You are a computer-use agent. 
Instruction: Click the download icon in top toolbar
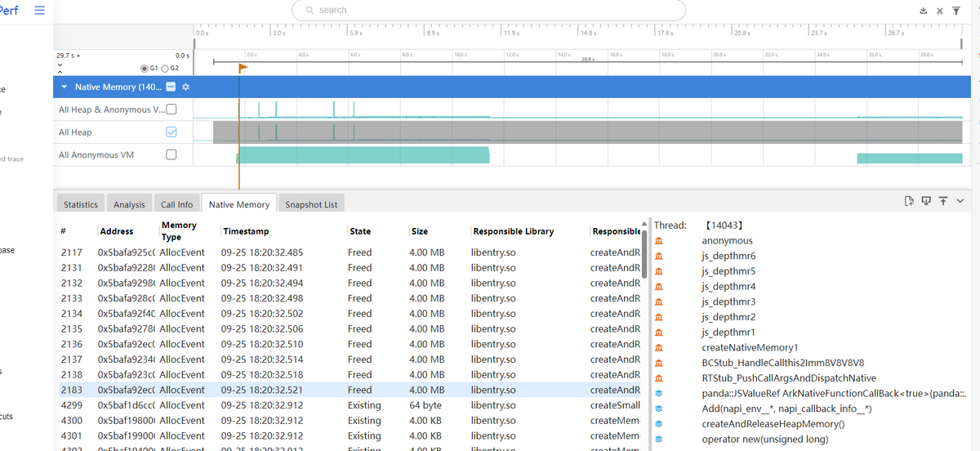tap(924, 11)
